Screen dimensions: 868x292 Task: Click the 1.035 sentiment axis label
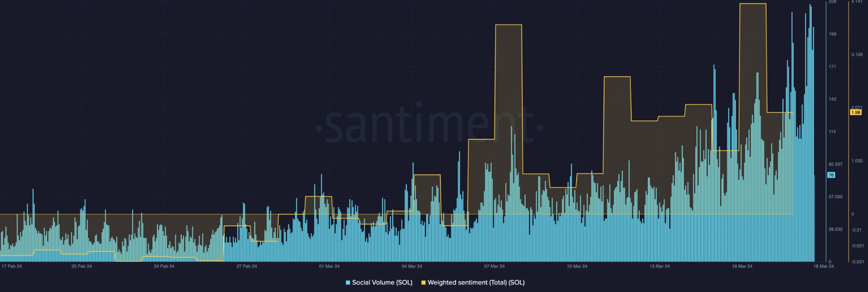click(857, 161)
